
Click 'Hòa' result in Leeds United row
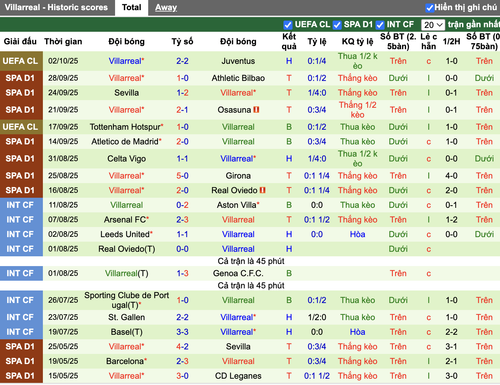click(x=357, y=234)
